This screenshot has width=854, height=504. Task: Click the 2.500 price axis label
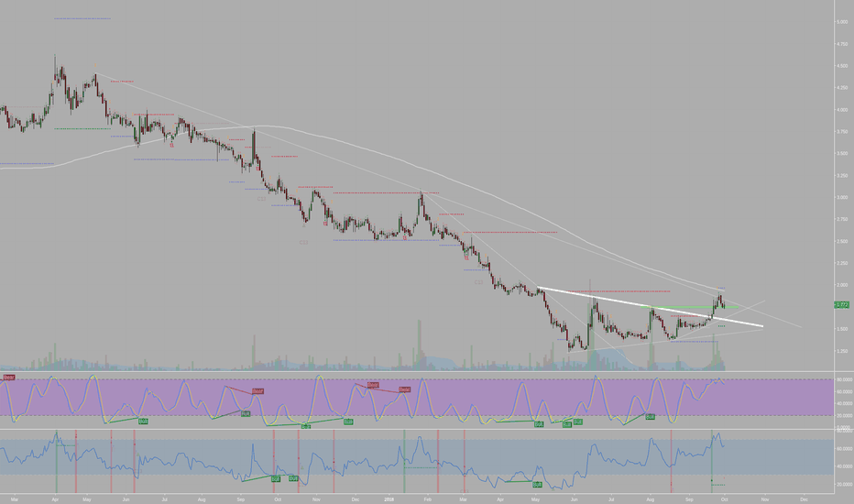843,241
